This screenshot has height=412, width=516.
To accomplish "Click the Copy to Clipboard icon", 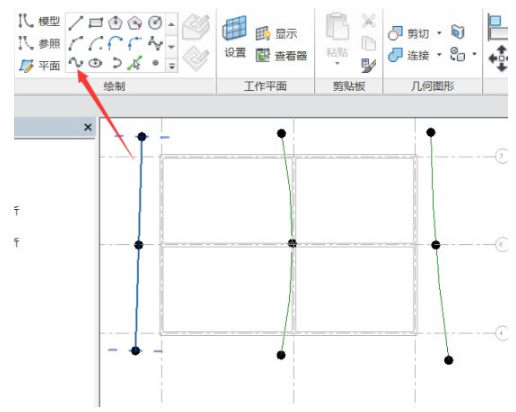I will click(369, 43).
